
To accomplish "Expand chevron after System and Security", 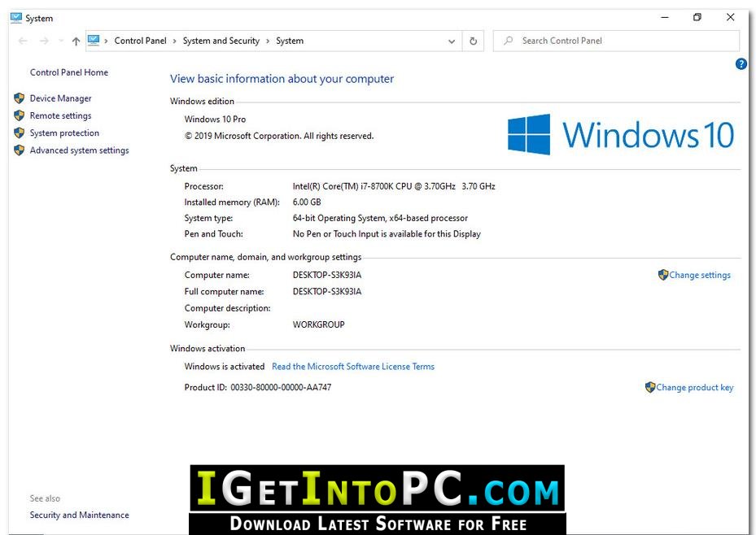I will 268,41.
